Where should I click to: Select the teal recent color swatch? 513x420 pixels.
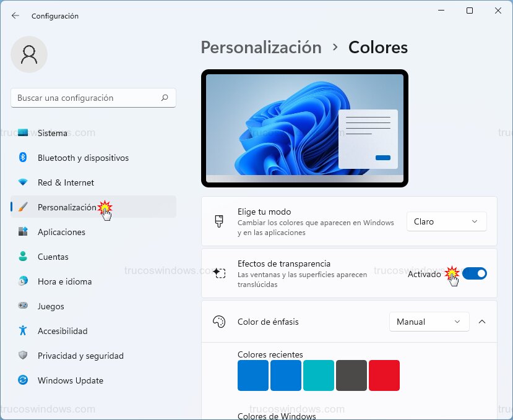319,375
